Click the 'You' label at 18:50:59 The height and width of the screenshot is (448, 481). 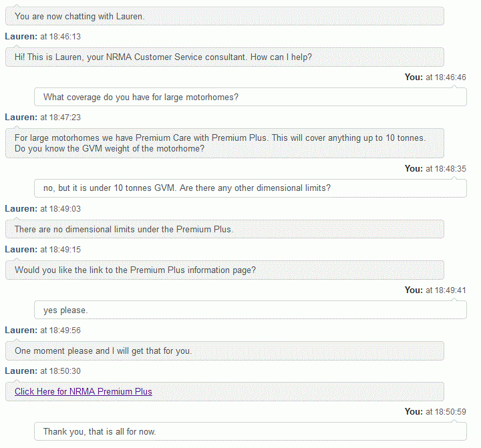coord(414,412)
